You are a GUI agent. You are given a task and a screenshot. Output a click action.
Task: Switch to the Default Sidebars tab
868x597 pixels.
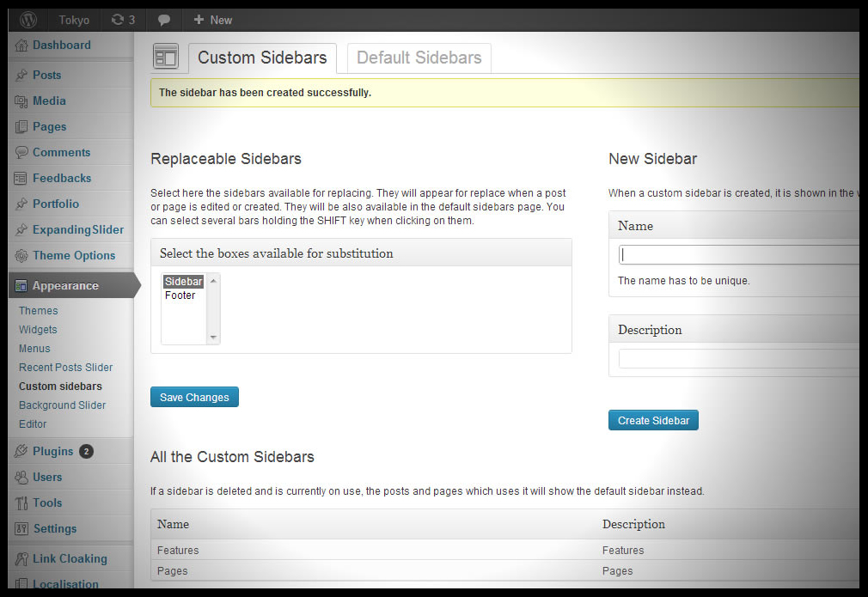pos(419,58)
